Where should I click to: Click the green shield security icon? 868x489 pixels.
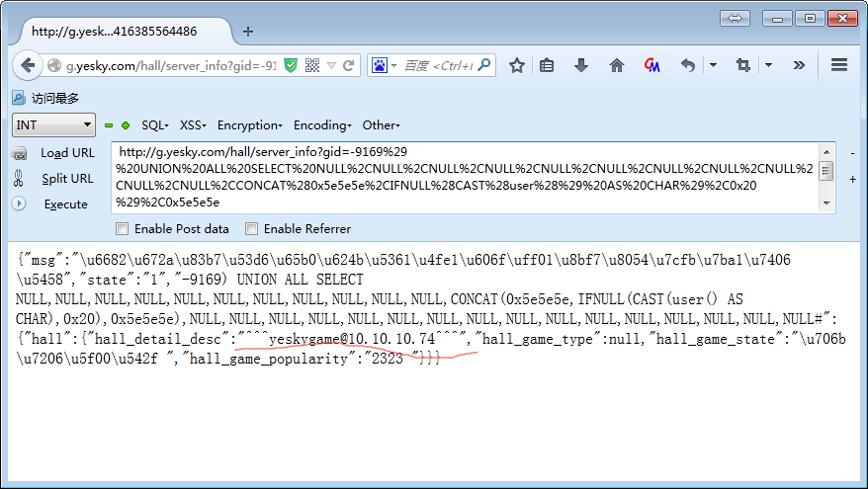(291, 66)
